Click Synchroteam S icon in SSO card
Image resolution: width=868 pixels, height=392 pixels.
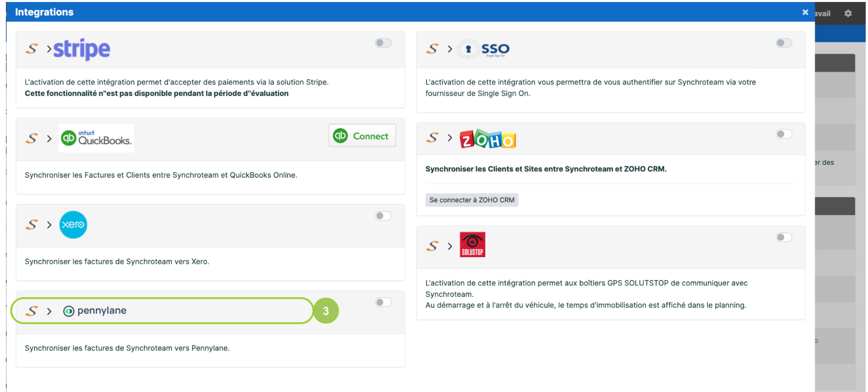(x=432, y=49)
